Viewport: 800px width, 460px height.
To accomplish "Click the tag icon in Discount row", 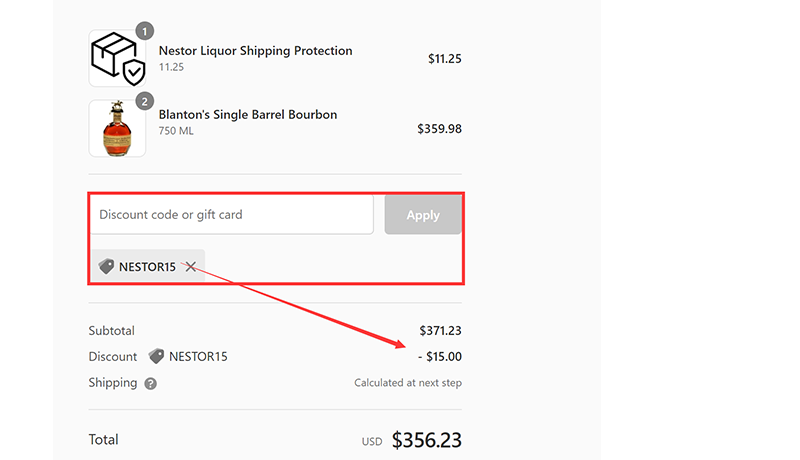I will pyautogui.click(x=156, y=356).
